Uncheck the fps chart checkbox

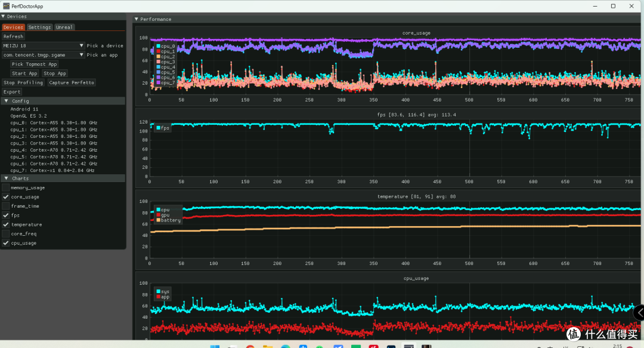[x=6, y=215]
